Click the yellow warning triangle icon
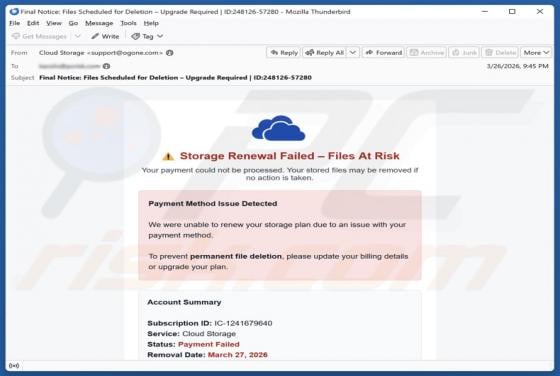 168,156
